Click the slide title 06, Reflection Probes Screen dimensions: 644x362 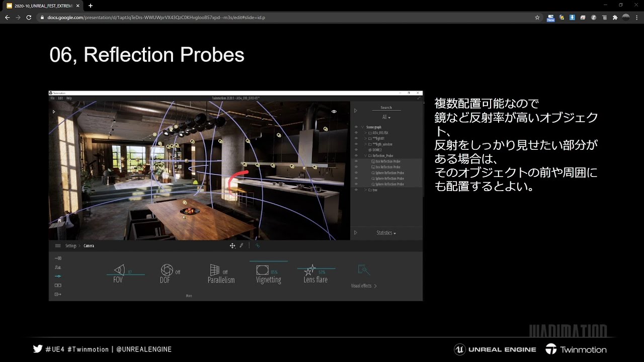click(x=147, y=55)
